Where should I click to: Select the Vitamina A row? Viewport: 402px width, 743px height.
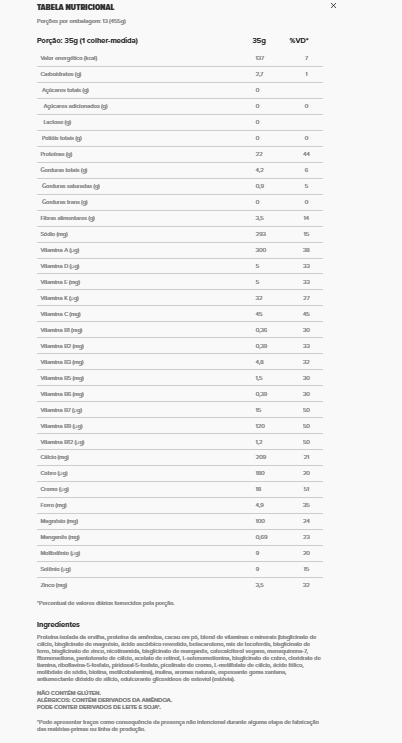point(180,250)
